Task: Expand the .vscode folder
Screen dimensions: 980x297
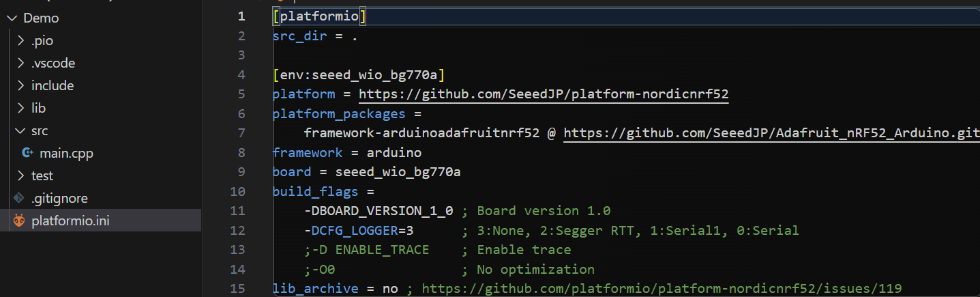Action: pyautogui.click(x=20, y=63)
